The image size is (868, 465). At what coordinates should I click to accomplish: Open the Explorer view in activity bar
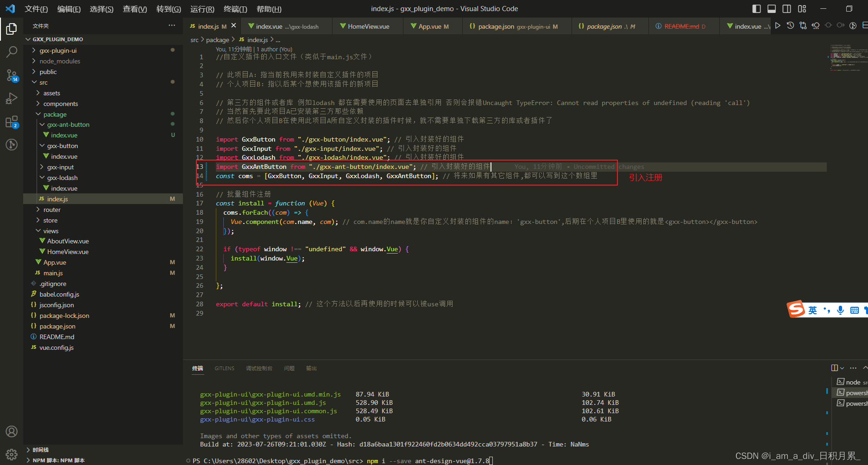(x=11, y=29)
